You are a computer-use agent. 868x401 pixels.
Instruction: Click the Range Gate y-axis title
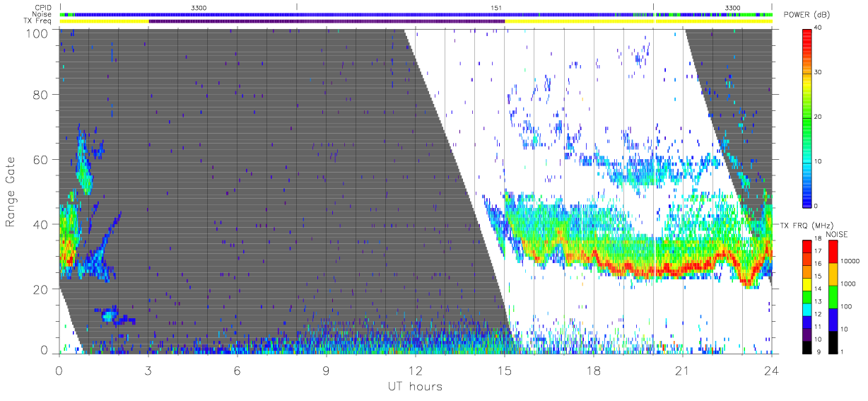point(12,192)
